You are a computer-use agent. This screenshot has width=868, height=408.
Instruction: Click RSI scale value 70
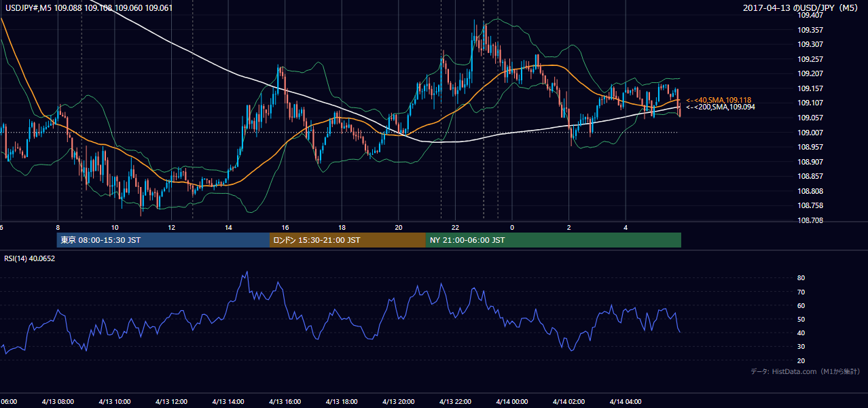tap(801, 292)
